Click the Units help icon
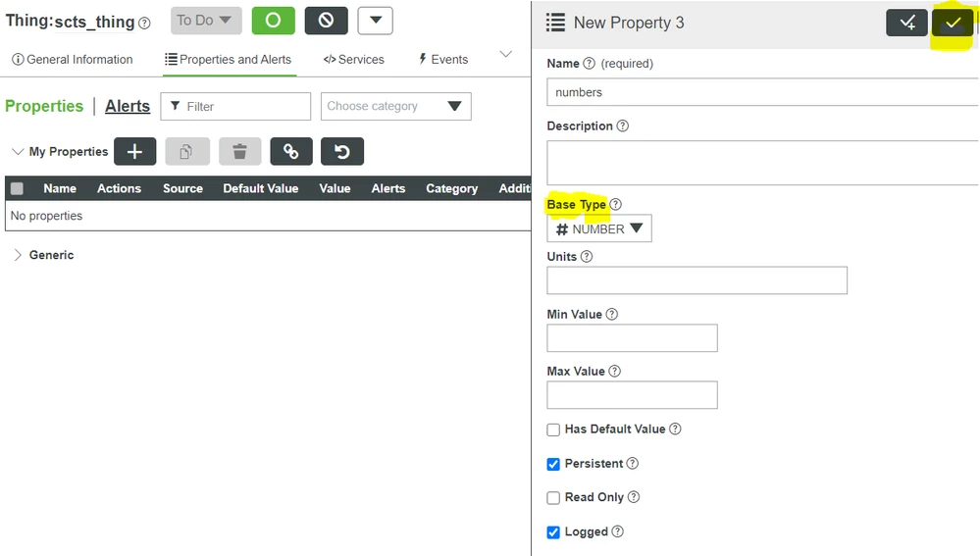This screenshot has height=556, width=980. pos(587,257)
